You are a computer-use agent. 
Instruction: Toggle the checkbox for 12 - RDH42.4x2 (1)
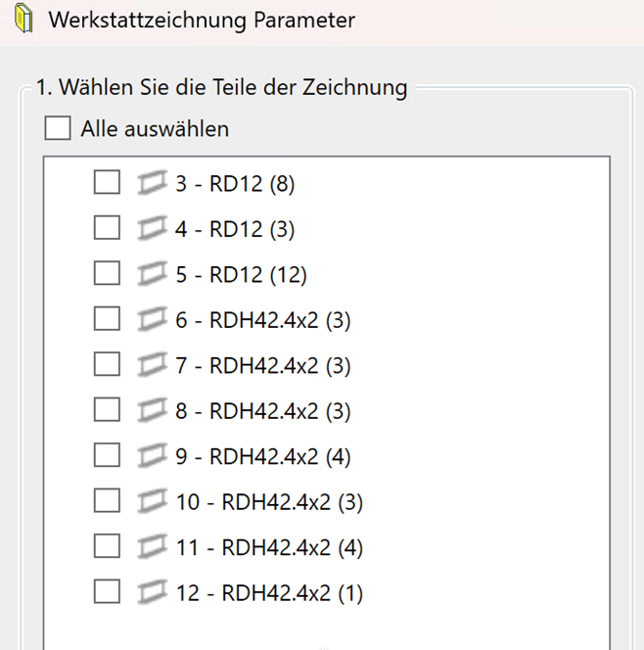[107, 592]
